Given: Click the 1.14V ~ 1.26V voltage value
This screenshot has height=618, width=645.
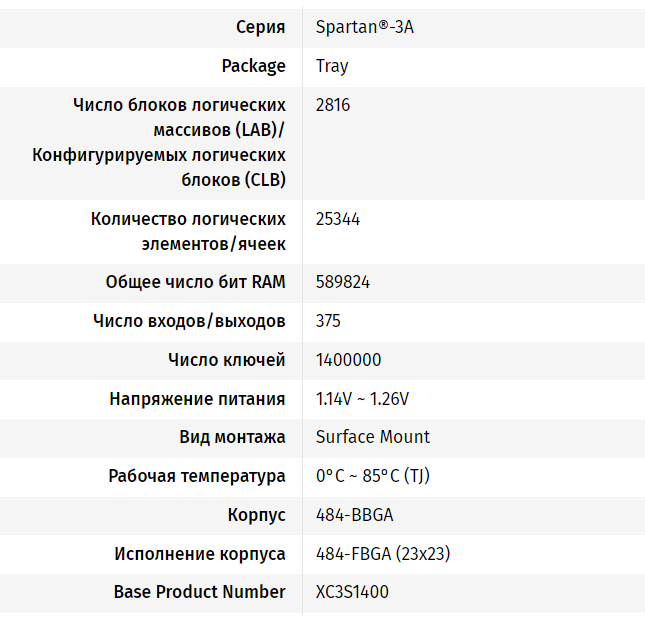Looking at the screenshot, I should tap(362, 399).
